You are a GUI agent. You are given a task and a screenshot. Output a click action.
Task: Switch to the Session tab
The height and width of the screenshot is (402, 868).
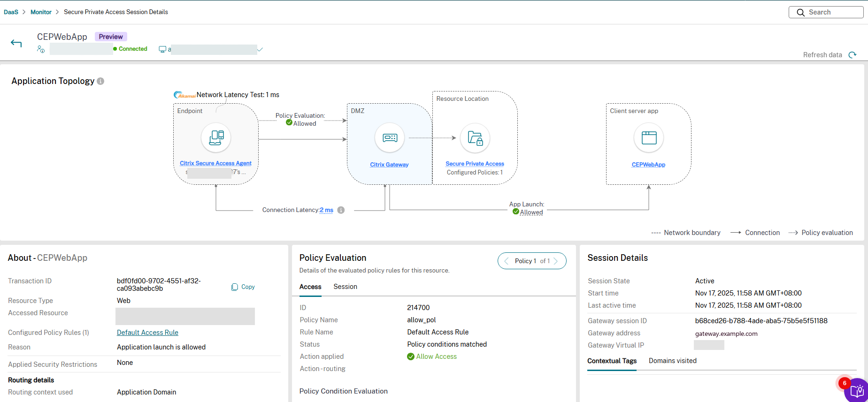(346, 287)
